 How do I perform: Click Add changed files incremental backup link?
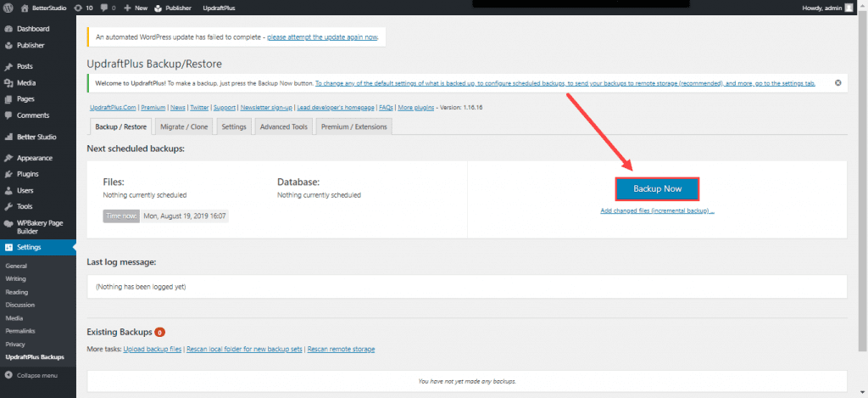(x=657, y=211)
